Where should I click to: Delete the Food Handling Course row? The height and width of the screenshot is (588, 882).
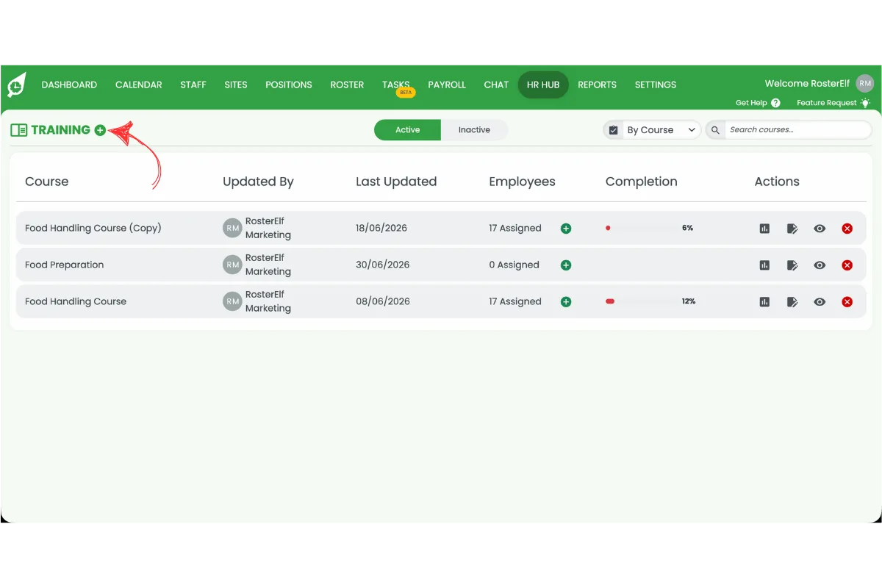click(847, 302)
